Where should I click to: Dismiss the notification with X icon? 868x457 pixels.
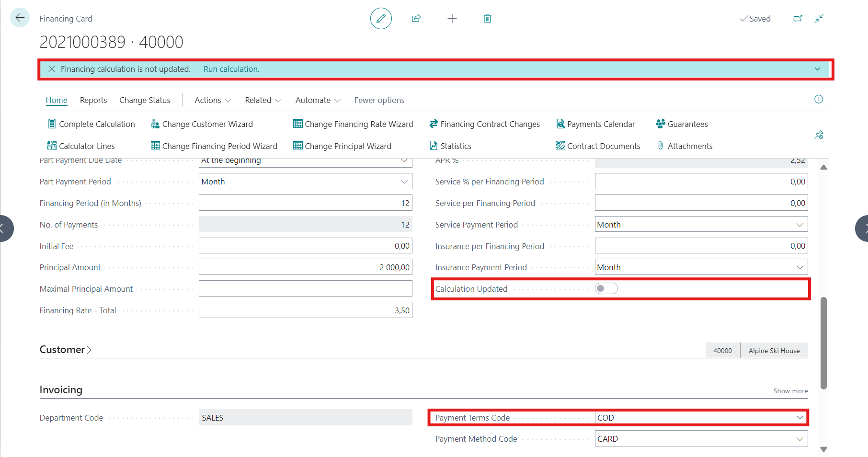pos(52,69)
